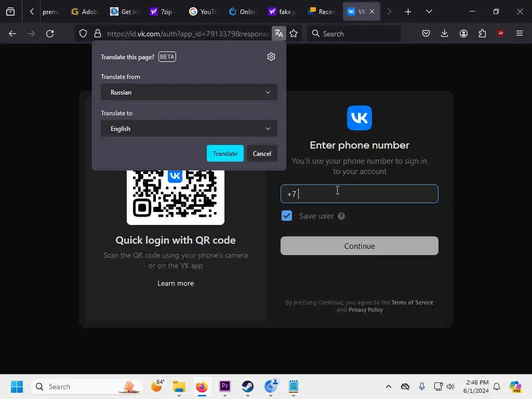Open the Downloads panel
The image size is (532, 399).
pos(445,33)
